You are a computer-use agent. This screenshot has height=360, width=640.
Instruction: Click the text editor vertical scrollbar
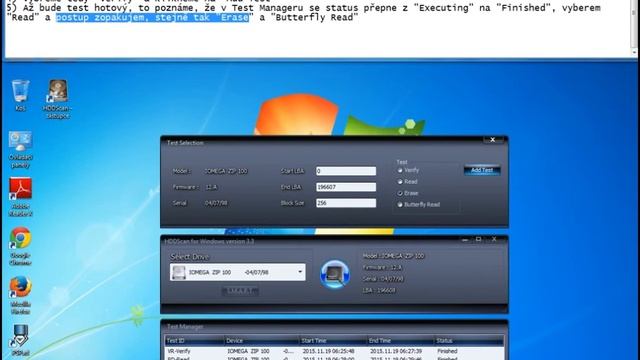coord(634,29)
